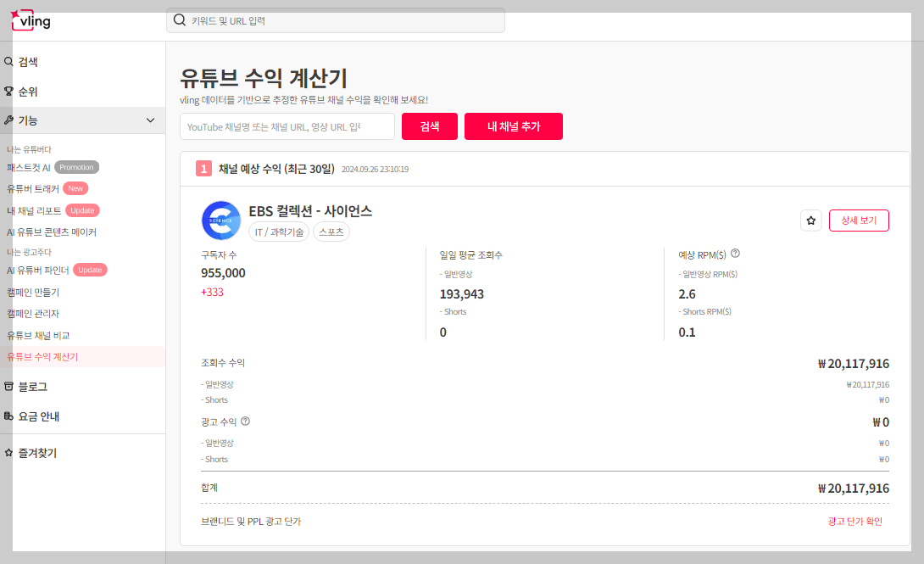Image resolution: width=924 pixels, height=564 pixels.
Task: Open 패스트컷 AI menu item
Action: click(x=28, y=167)
